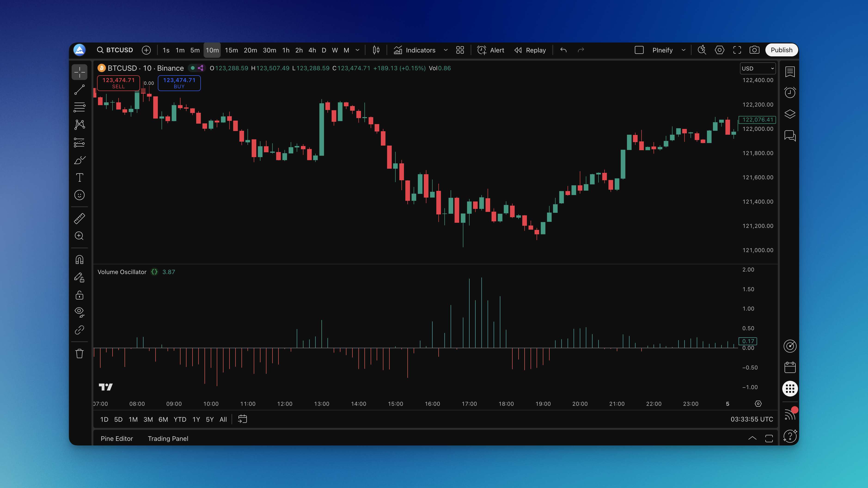The image size is (868, 488).
Task: Toggle lock all drawings
Action: (79, 295)
